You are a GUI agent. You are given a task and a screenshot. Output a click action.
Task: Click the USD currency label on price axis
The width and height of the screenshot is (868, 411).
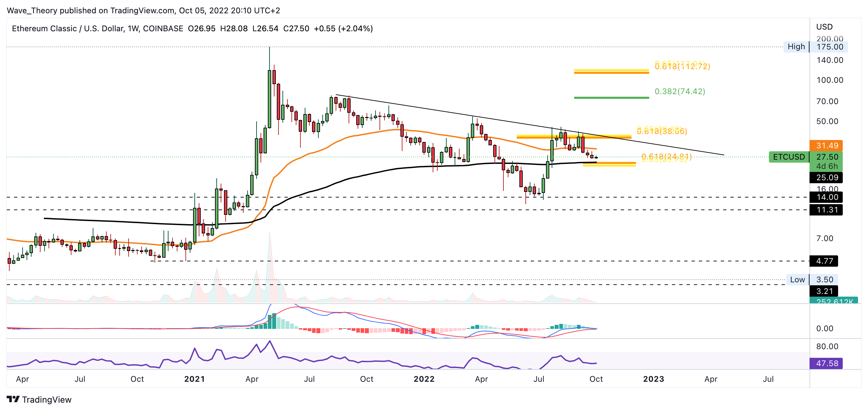pos(824,27)
